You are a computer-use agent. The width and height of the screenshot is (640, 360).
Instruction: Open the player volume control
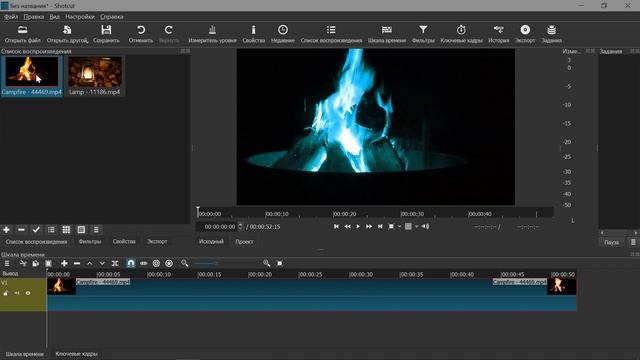[425, 227]
